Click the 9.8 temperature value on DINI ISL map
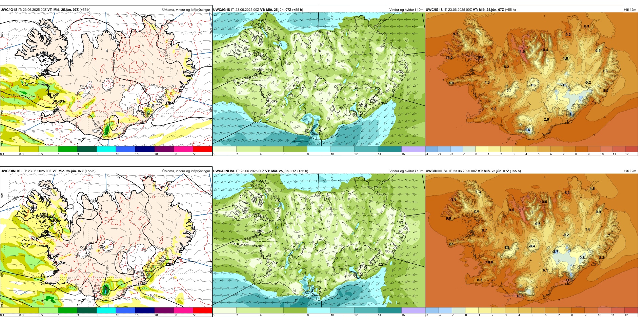Viewport: 644px width, 322px height. pos(454,200)
